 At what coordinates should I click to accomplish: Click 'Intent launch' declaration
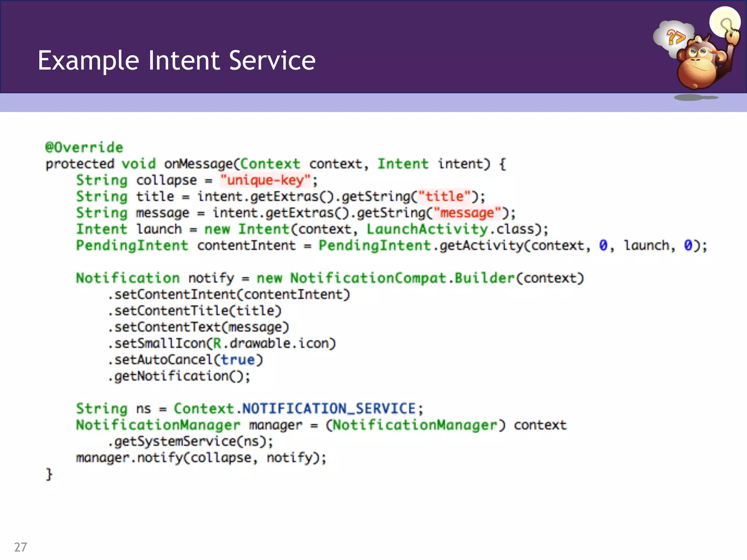click(x=129, y=229)
